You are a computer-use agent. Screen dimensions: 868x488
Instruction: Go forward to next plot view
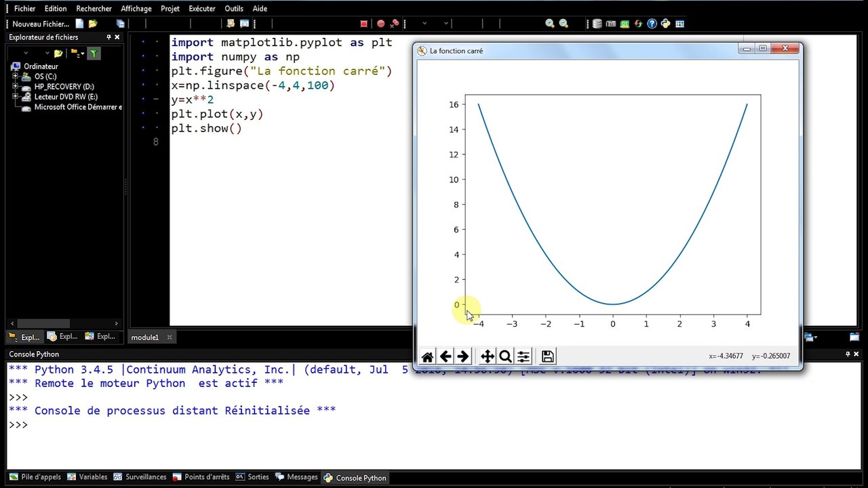tap(463, 357)
